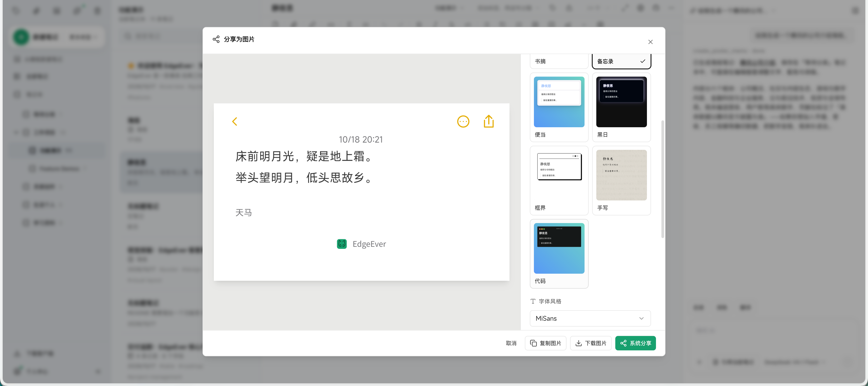Screen dimensions: 868x386
Task: Close the 分享为图片 dialog
Action: 650,42
